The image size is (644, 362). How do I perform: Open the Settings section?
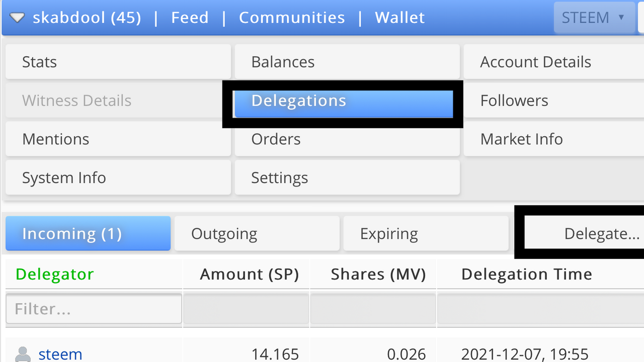click(x=347, y=178)
